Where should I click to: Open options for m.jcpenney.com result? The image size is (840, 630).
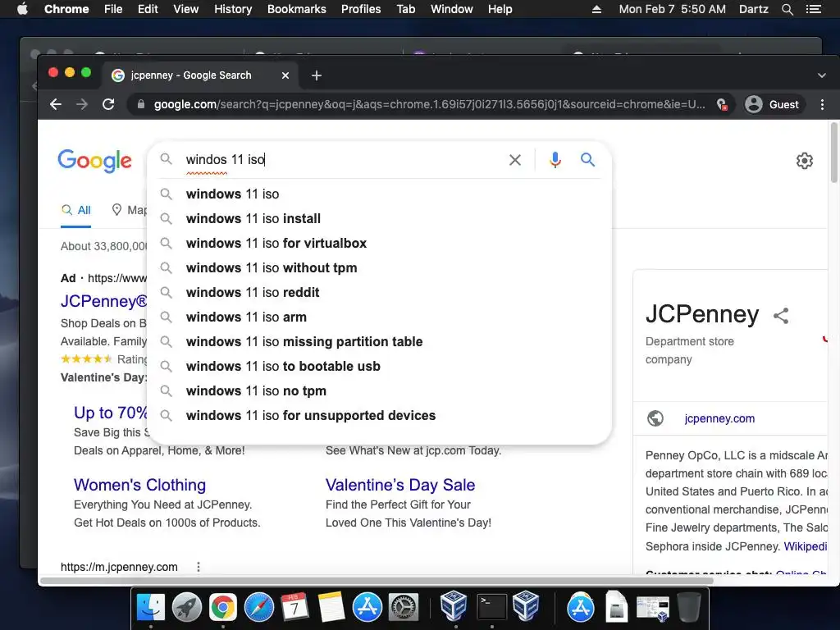[199, 567]
